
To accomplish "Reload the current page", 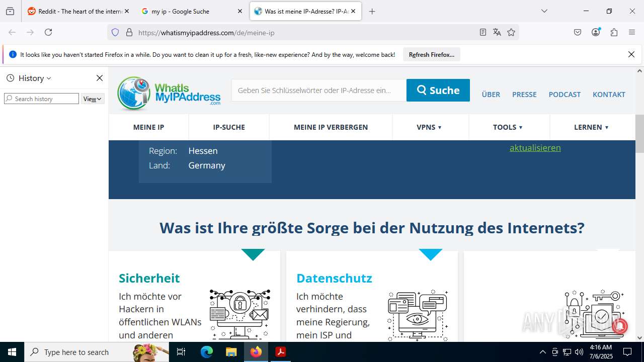I will point(48,32).
